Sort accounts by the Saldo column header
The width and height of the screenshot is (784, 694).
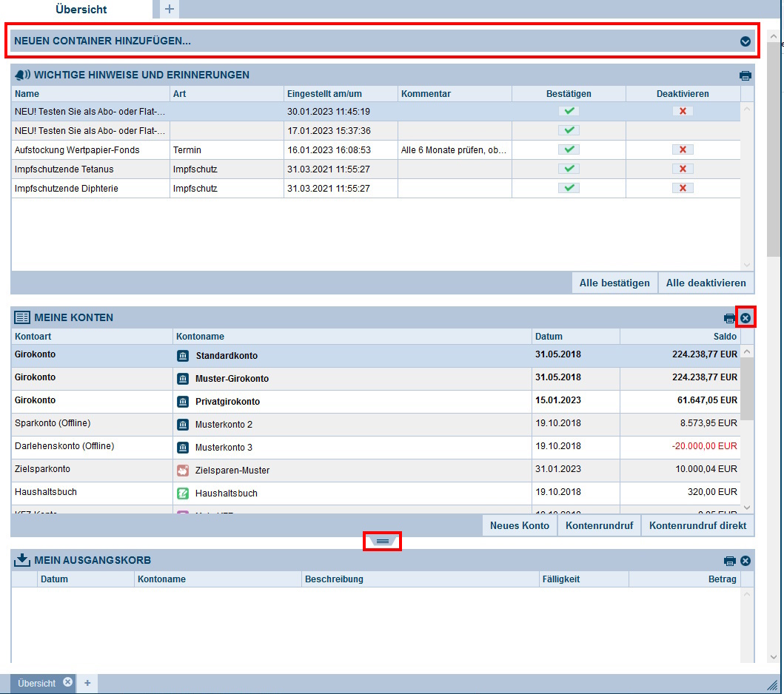(680, 337)
